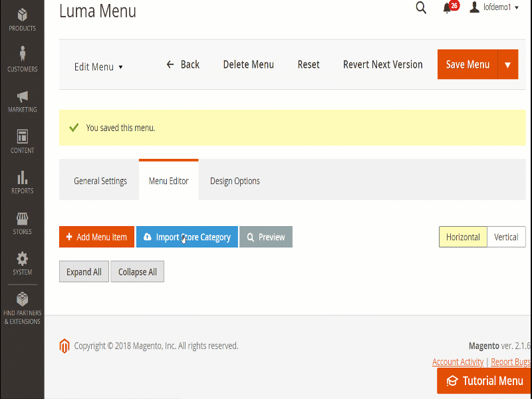Open the Content sidebar section
Image resolution: width=532 pixels, height=399 pixels.
22,141
